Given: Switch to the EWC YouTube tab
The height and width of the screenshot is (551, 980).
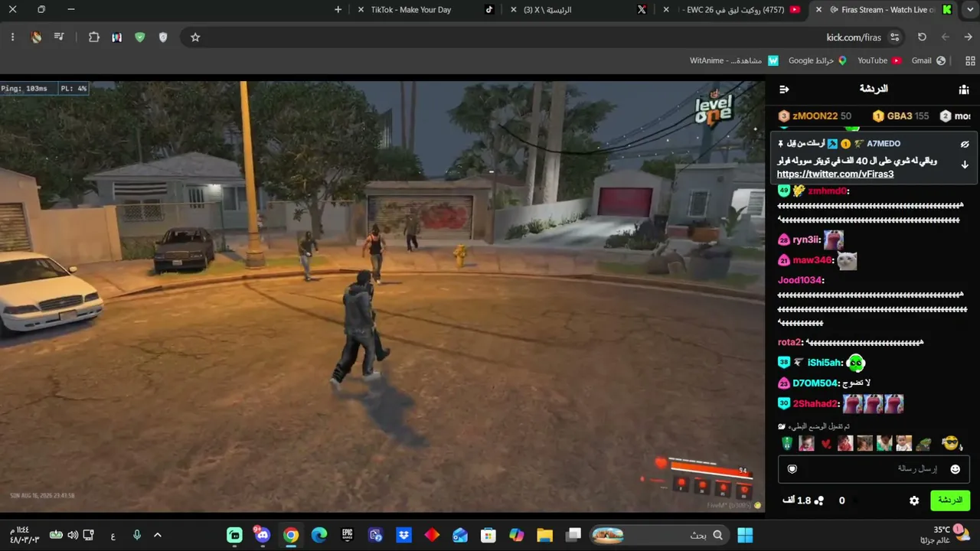Looking at the screenshot, I should point(731,10).
